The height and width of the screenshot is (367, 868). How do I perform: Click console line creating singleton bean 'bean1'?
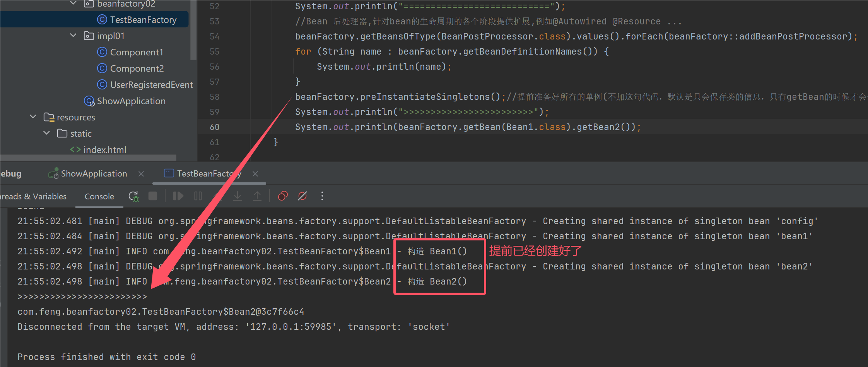coord(415,236)
